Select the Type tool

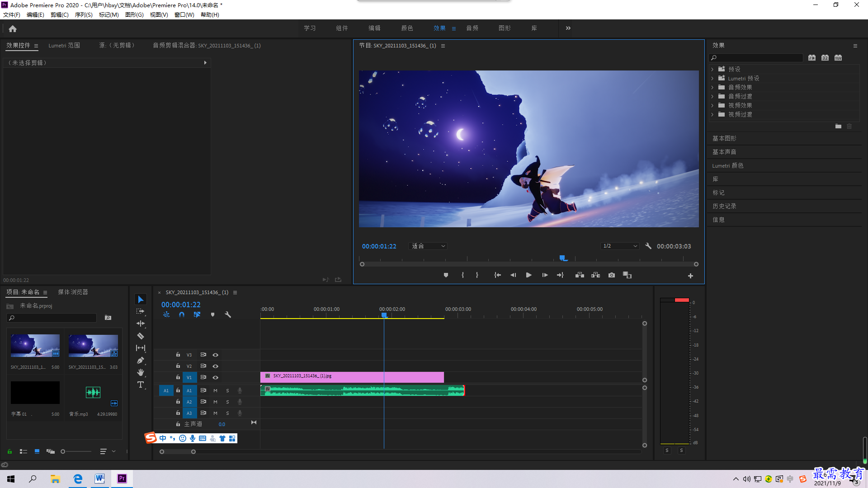pos(141,385)
